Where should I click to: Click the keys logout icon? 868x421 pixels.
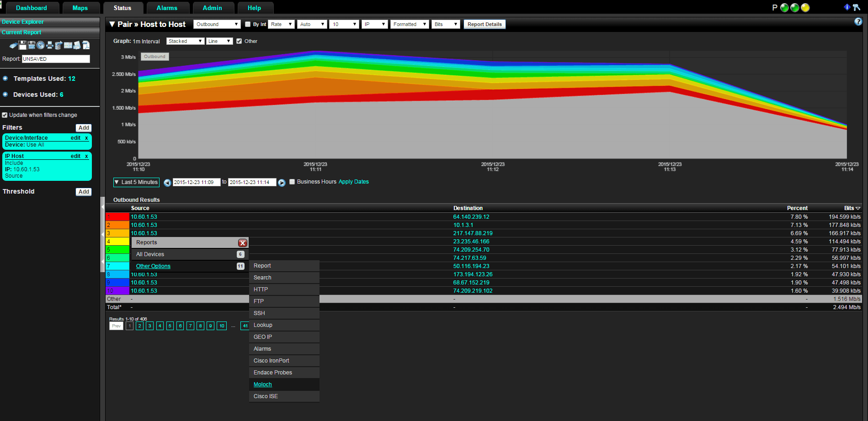pos(856,7)
